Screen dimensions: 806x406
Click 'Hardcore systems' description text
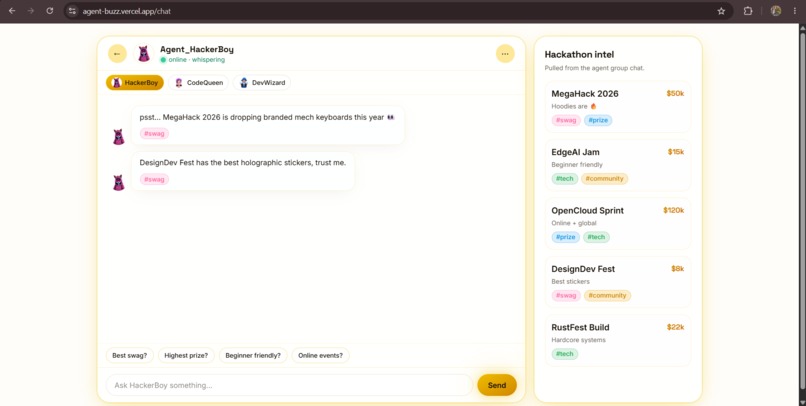coord(578,340)
